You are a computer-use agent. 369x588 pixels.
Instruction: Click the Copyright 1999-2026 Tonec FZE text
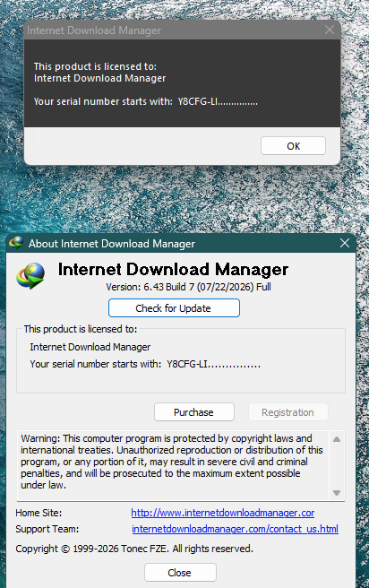[134, 549]
